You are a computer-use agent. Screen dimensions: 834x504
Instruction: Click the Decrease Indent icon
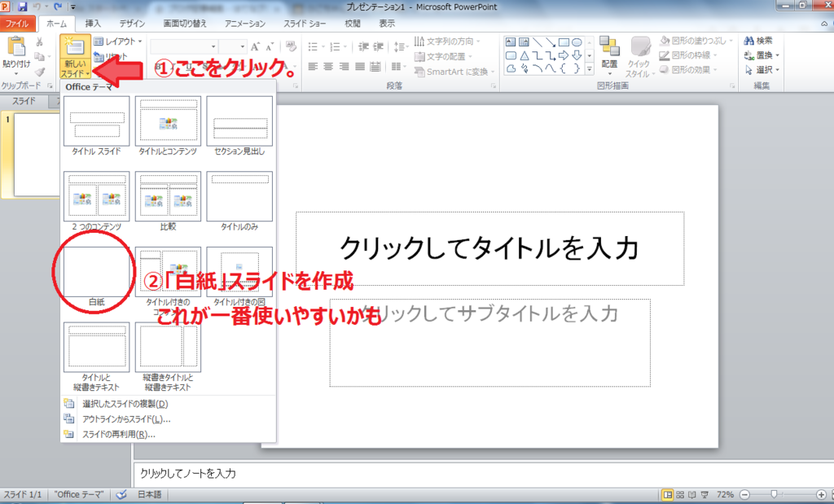click(x=363, y=46)
